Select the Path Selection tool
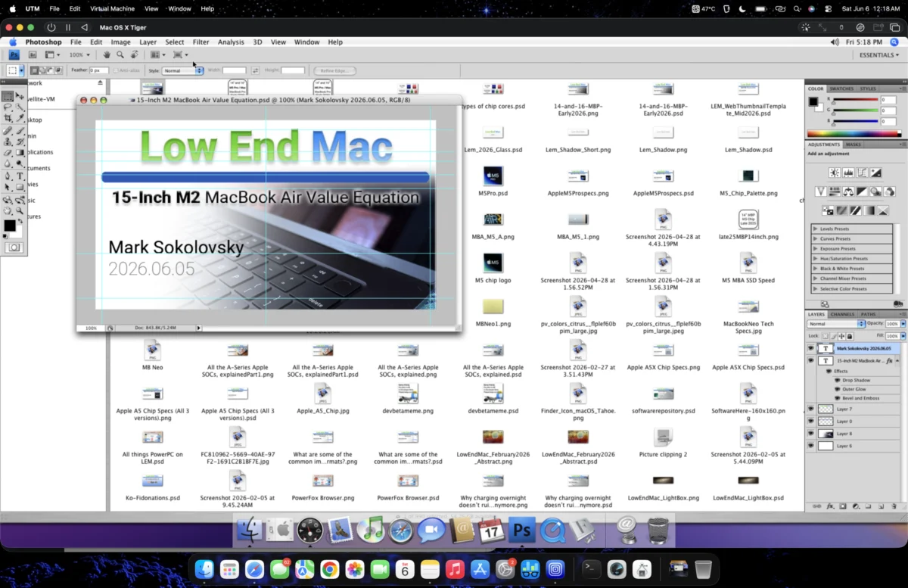908x588 pixels. tap(8, 187)
